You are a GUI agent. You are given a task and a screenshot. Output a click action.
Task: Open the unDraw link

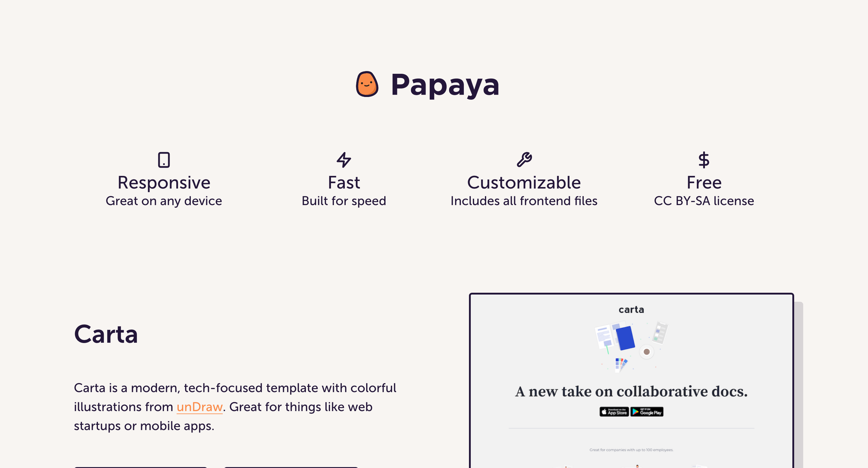coord(200,407)
